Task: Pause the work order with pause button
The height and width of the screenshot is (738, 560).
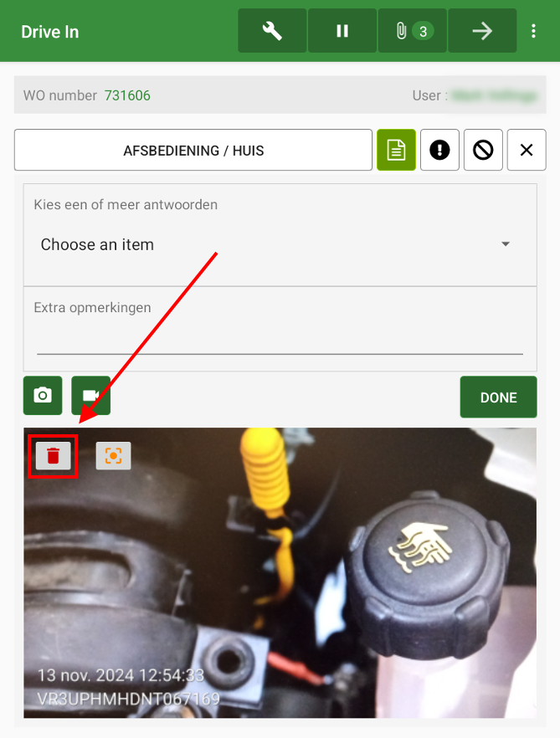Action: coord(342,31)
